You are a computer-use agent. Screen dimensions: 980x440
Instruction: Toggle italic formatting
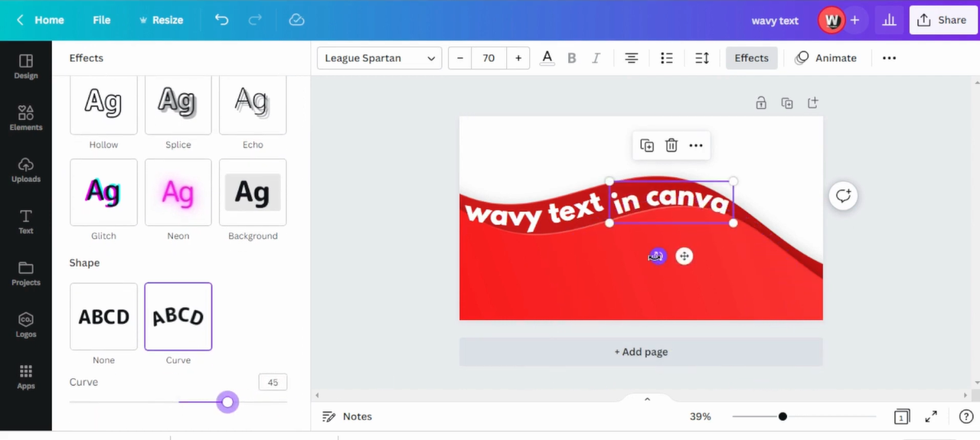point(596,58)
